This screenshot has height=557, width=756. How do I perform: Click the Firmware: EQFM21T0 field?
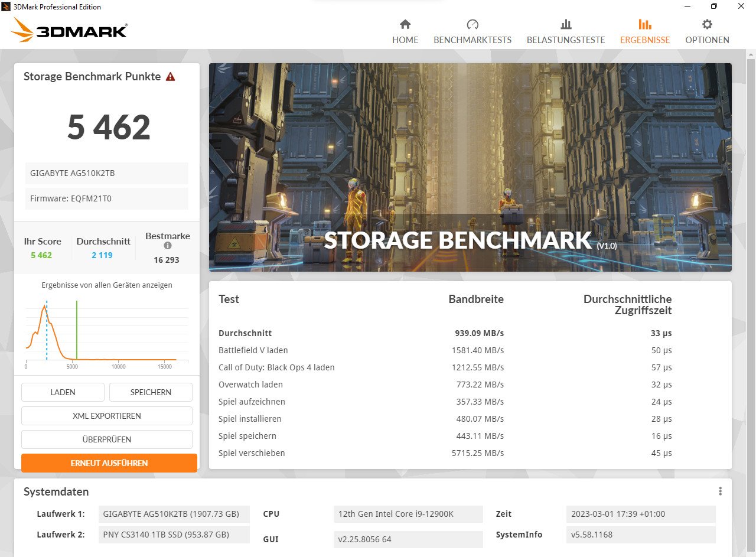tap(107, 198)
